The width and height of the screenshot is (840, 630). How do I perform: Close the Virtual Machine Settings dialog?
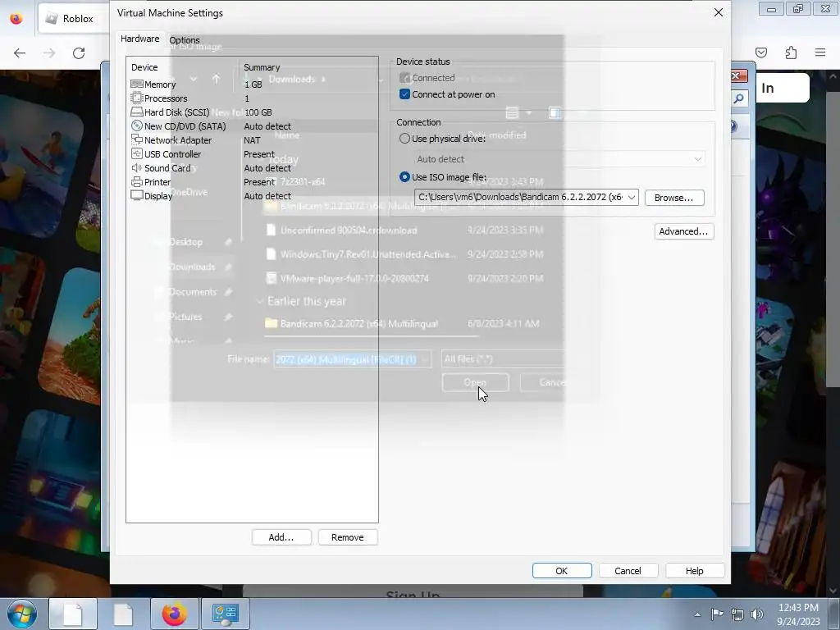719,12
